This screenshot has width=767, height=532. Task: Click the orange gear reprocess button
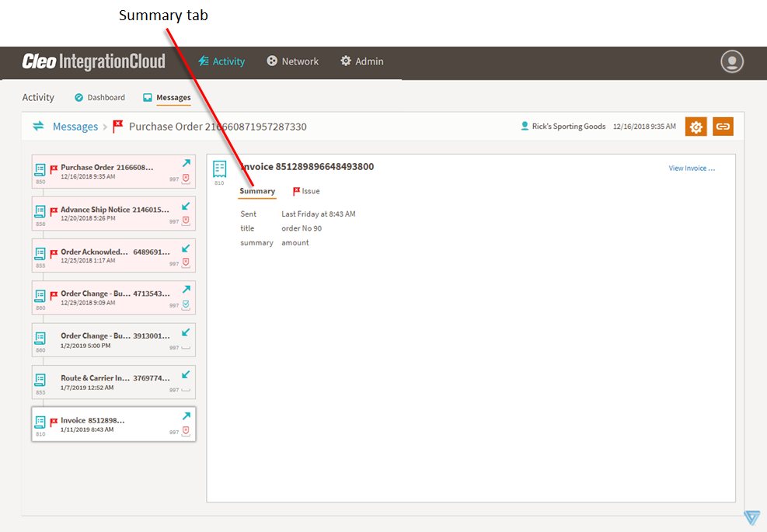pos(696,127)
